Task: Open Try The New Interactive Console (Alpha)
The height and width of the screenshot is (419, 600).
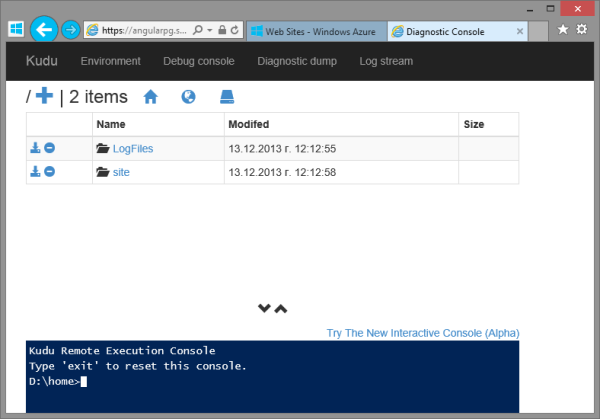Action: click(x=423, y=333)
